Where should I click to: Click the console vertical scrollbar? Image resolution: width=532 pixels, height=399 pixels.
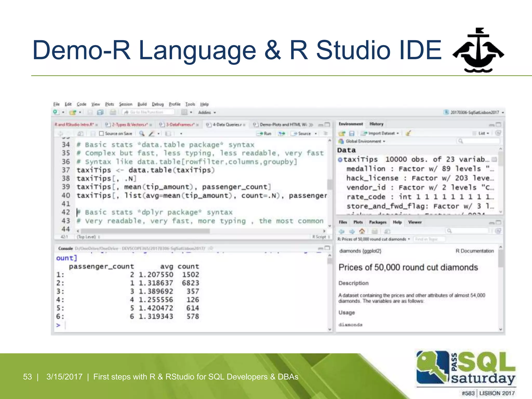pos(330,260)
